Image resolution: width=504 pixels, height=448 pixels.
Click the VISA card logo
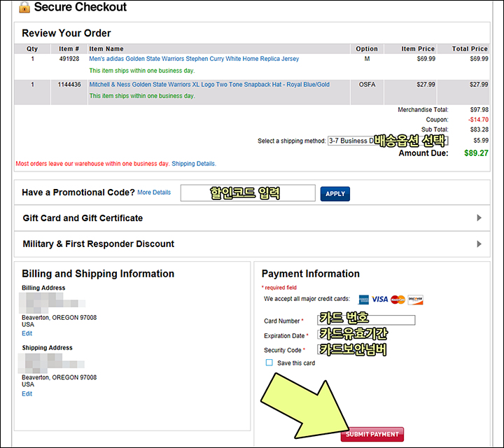click(379, 299)
